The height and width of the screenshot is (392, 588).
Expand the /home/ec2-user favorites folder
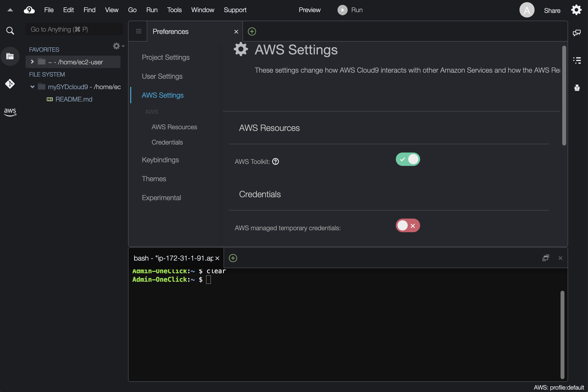click(32, 61)
